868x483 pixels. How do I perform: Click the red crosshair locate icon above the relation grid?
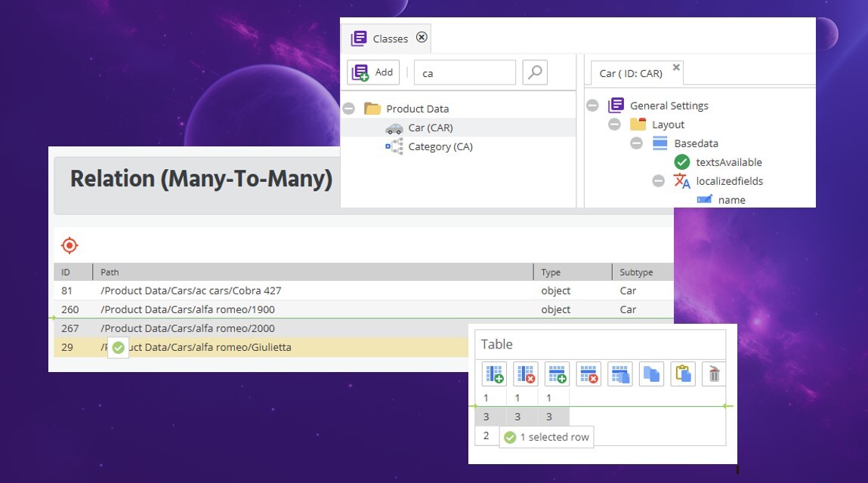tap(70, 245)
